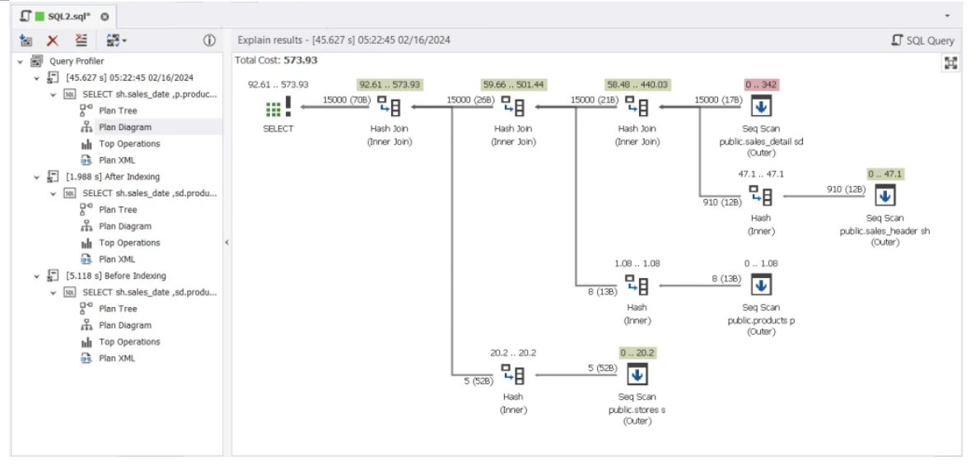The image size is (980, 474).
Task: Click the SQL icon beside SELECT sh.sales_date ,p.produ...
Action: tap(69, 95)
